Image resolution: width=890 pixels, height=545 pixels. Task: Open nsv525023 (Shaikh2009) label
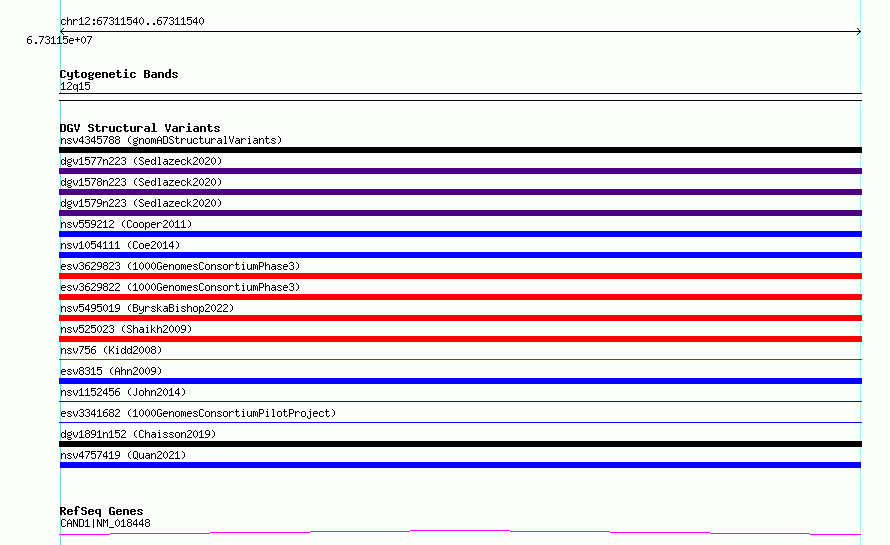pyautogui.click(x=126, y=329)
